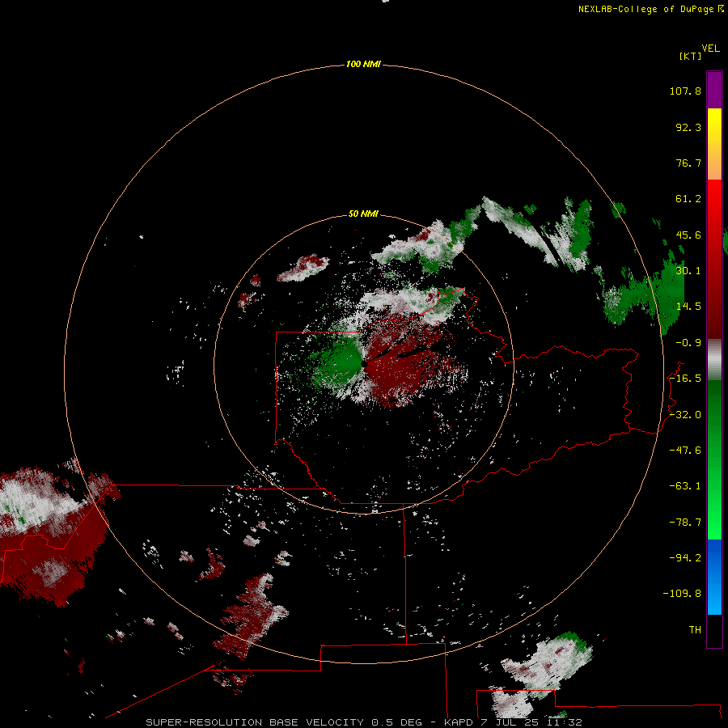
Task: Click the 30.1 legend value
Action: coord(688,271)
